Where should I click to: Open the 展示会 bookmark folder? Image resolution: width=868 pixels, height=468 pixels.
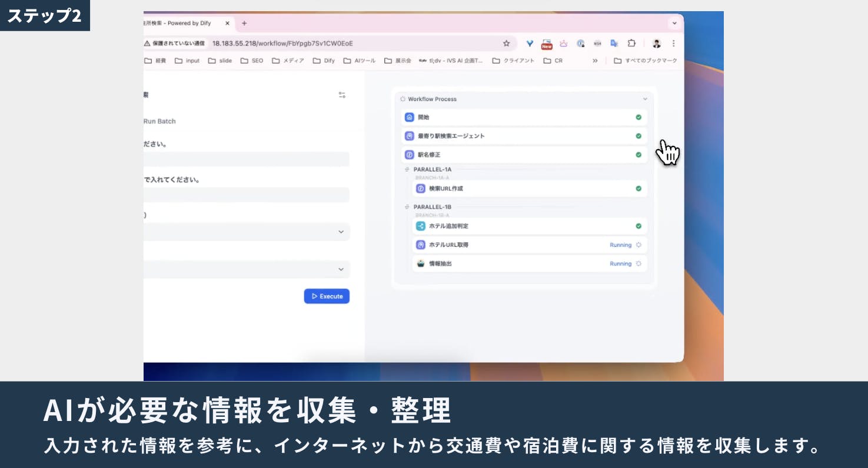pos(398,61)
